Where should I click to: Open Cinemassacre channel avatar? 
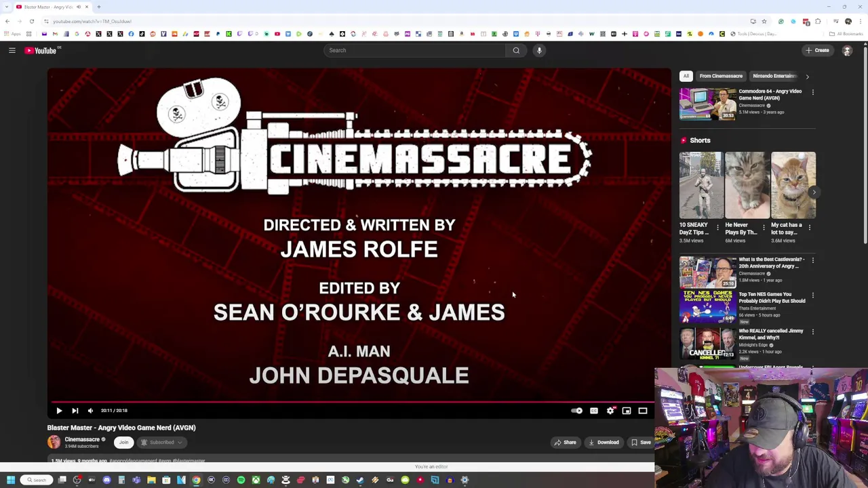(54, 442)
